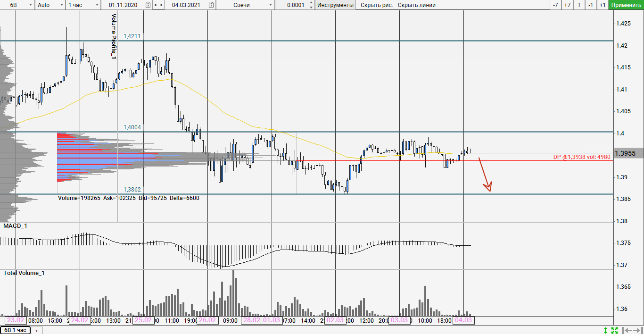Toggle the 'T' button in toolbar
This screenshot has width=644, height=334.
(x=579, y=5)
